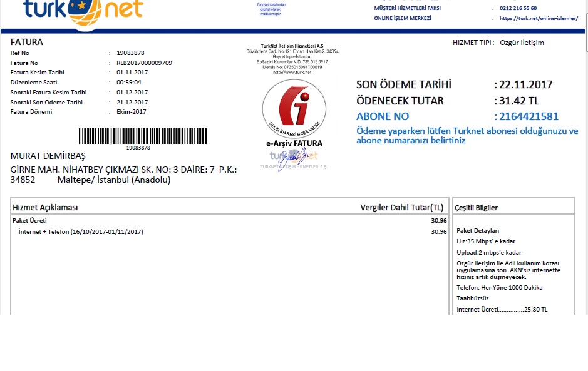588x371 pixels.
Task: Click the amount due 31.42 TL
Action: click(519, 101)
